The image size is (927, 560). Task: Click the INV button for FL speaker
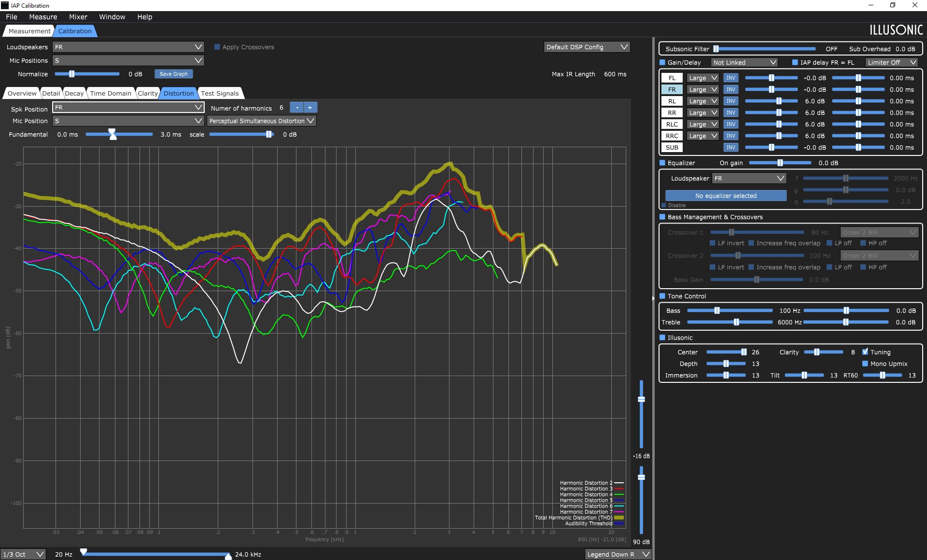click(730, 78)
